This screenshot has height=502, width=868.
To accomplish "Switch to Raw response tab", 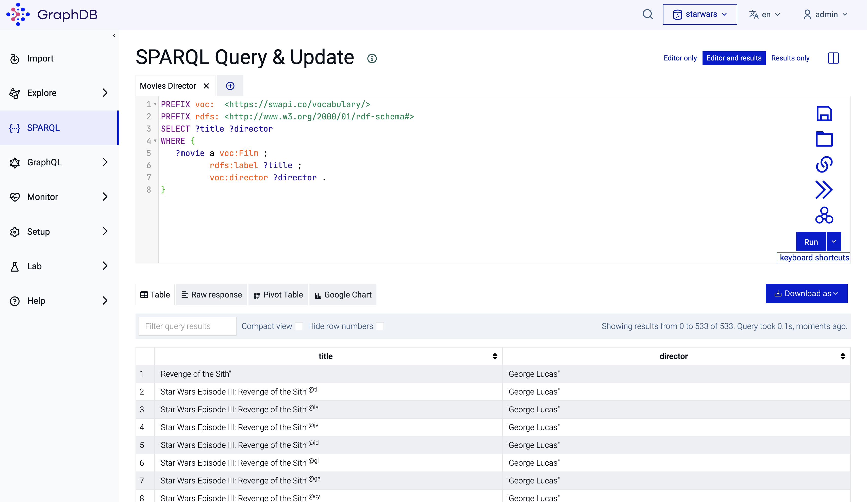I will coord(212,295).
